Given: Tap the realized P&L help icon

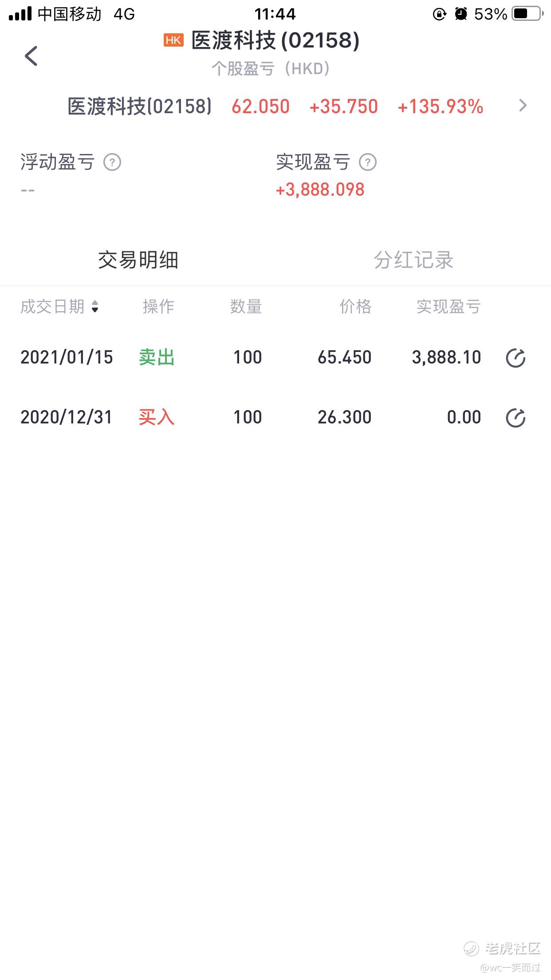Looking at the screenshot, I should pos(368,162).
